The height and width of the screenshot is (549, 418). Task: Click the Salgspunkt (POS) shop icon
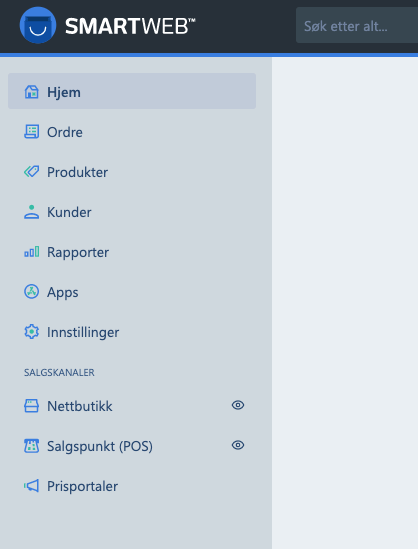click(32, 446)
